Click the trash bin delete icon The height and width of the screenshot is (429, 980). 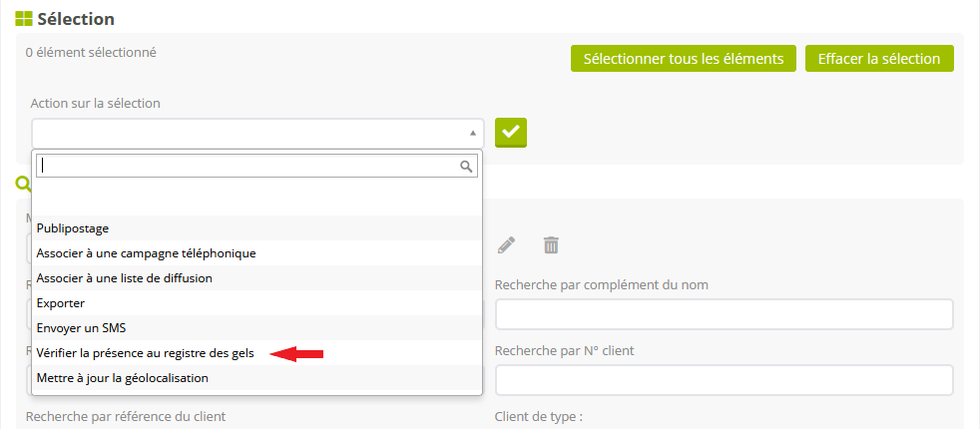coord(551,244)
